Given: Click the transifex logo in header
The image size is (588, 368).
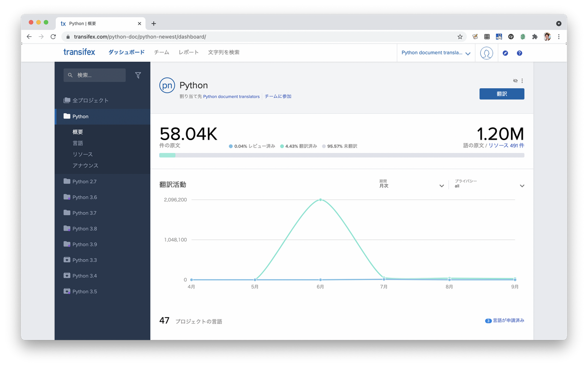Looking at the screenshot, I should 79,52.
